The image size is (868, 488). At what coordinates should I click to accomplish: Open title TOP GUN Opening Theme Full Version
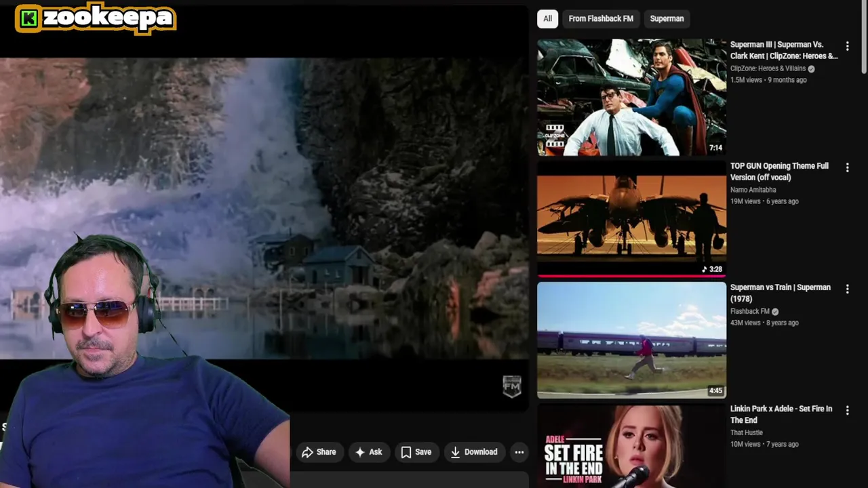(x=779, y=171)
